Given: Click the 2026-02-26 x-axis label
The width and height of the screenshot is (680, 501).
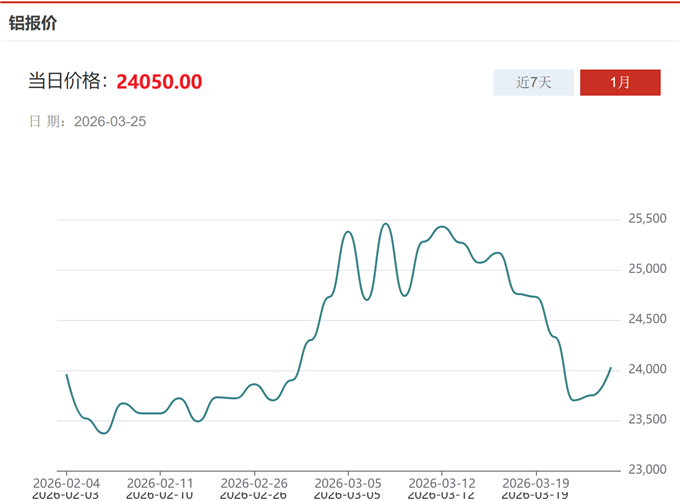Looking at the screenshot, I should pyautogui.click(x=254, y=481).
